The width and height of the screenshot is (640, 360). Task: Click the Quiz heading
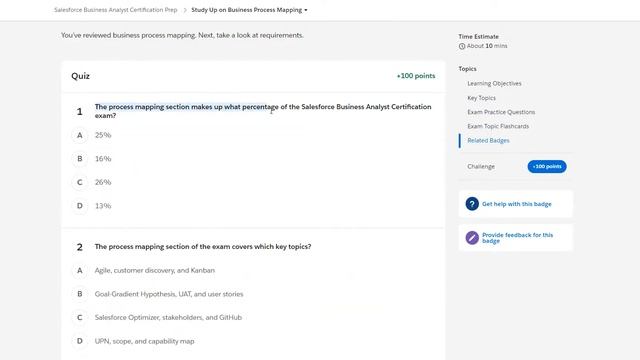click(80, 76)
